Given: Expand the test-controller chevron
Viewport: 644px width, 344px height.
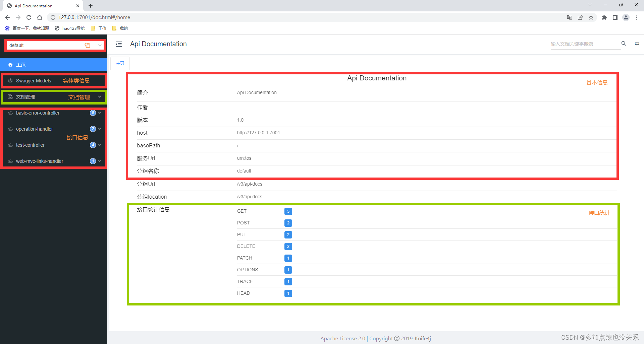Looking at the screenshot, I should pyautogui.click(x=100, y=145).
